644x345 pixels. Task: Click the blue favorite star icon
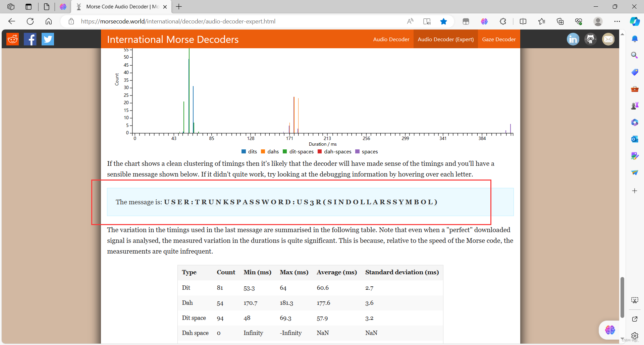(443, 21)
